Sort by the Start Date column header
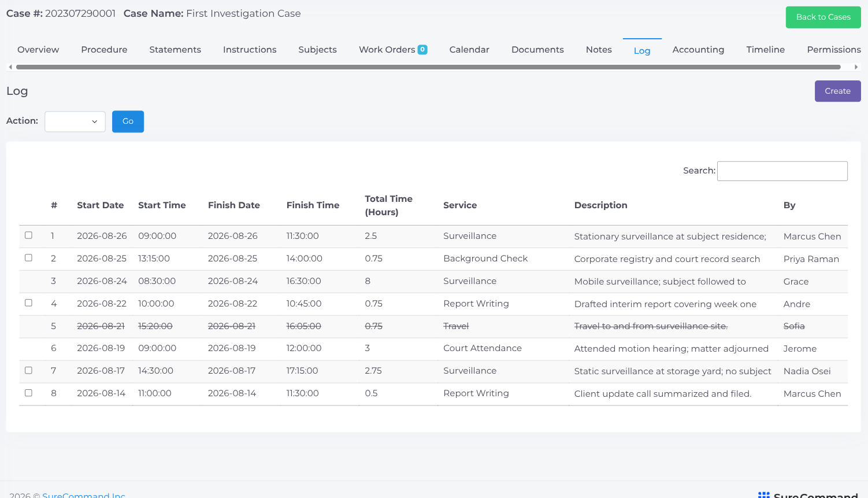 101,205
